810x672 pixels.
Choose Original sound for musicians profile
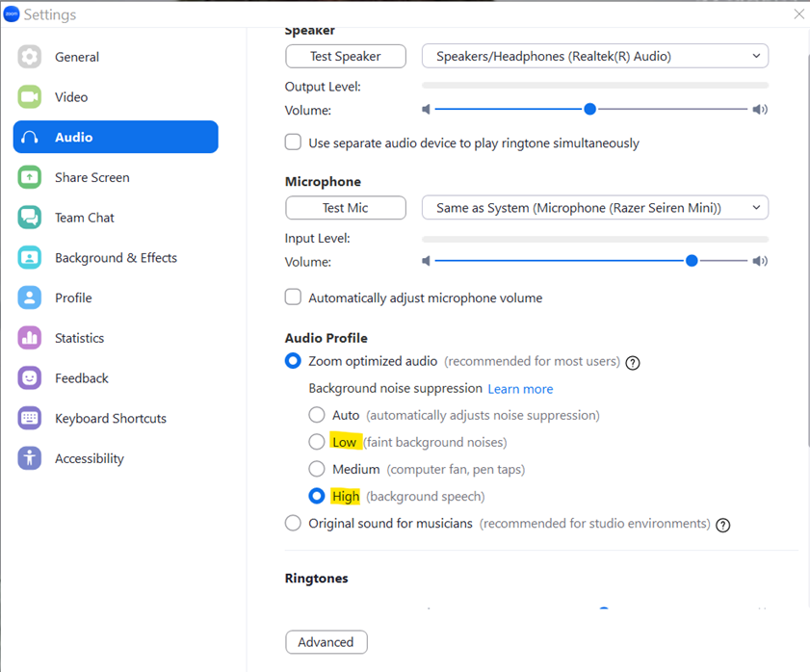[294, 524]
